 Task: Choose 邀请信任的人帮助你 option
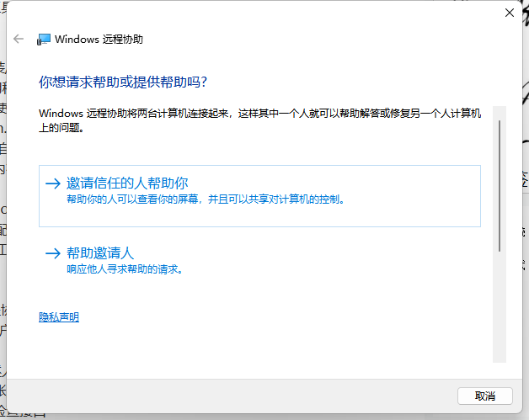259,196
